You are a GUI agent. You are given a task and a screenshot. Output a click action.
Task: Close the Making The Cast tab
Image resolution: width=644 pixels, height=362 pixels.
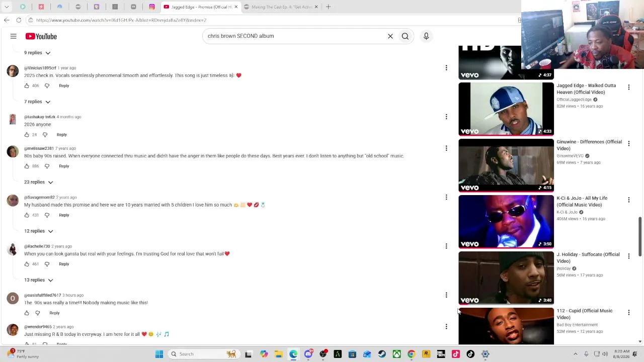(316, 7)
